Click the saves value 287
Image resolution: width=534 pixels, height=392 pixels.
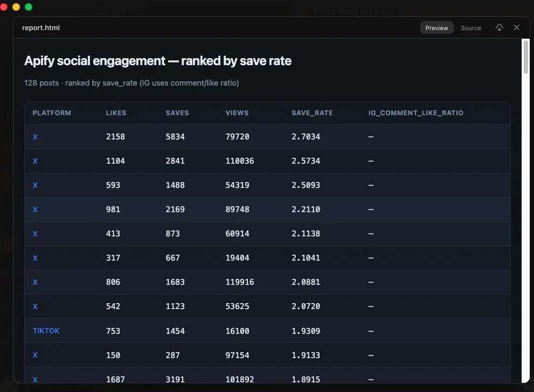point(172,355)
